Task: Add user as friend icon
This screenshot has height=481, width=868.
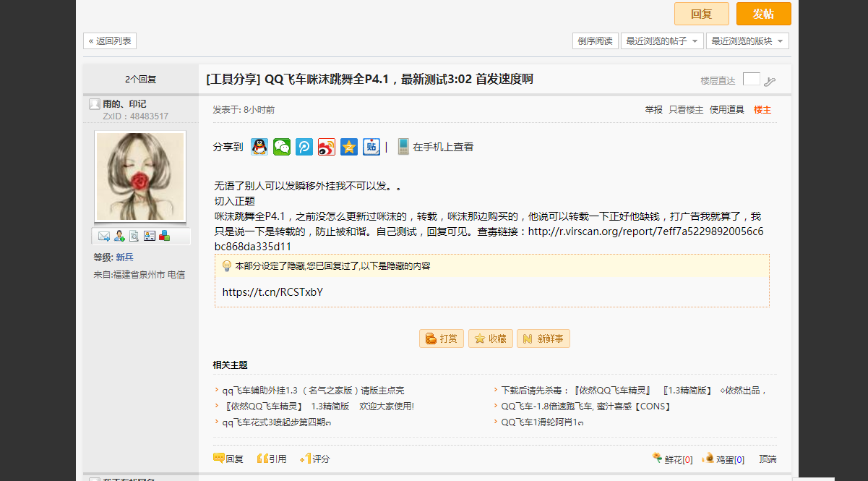Action: [x=119, y=236]
